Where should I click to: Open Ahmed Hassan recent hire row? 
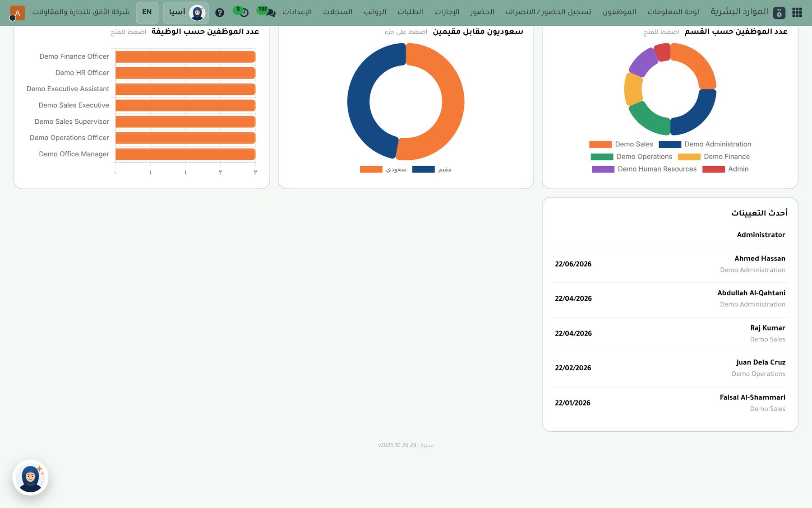pos(670,264)
